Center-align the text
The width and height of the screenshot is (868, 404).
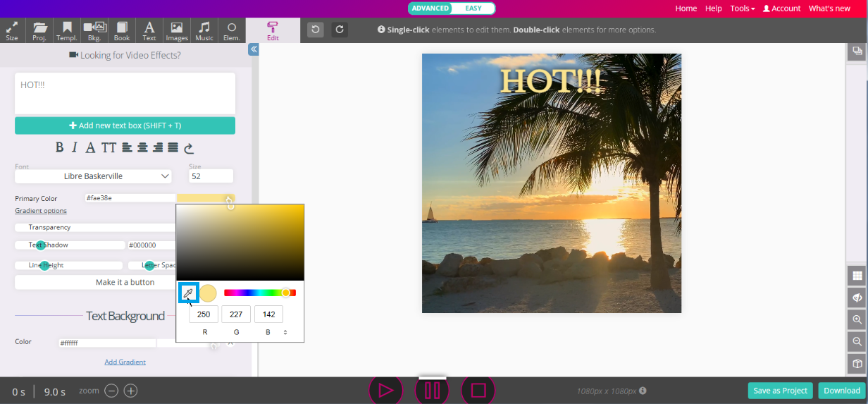(142, 147)
